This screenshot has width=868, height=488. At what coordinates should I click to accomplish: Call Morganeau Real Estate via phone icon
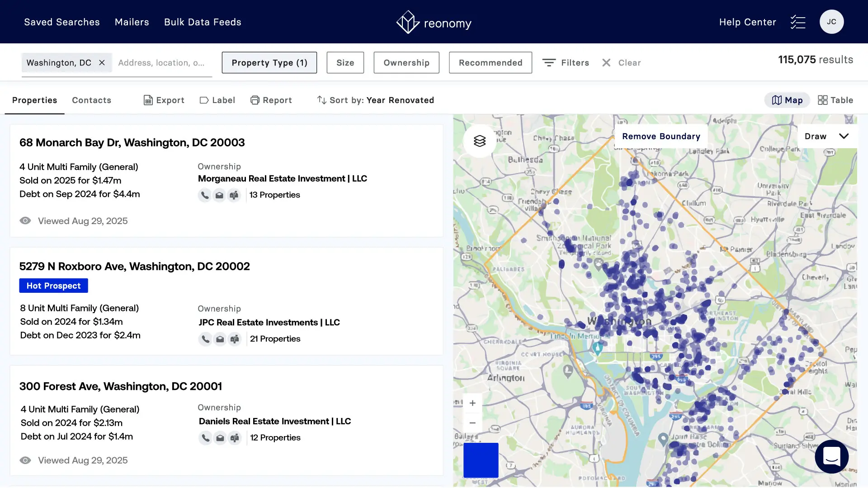tap(205, 195)
